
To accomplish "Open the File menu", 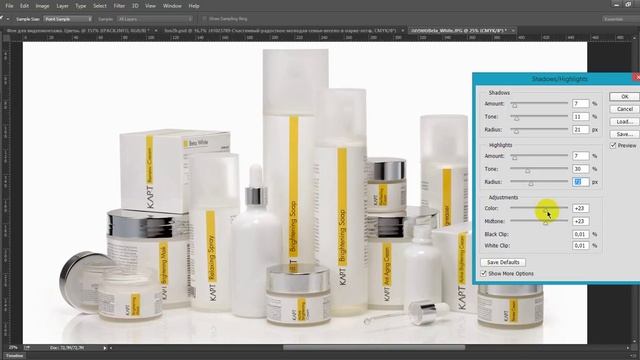I will tap(9, 6).
